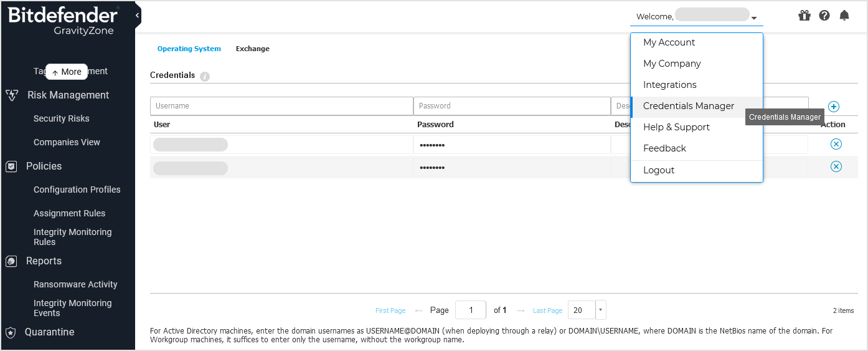Click the Quarantine sidebar icon
The width and height of the screenshot is (868, 351).
[x=10, y=332]
